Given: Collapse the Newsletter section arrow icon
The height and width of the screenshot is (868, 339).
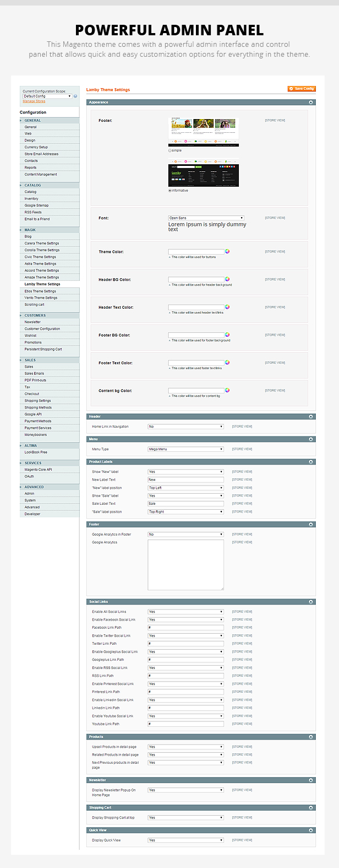Looking at the screenshot, I should pyautogui.click(x=311, y=780).
